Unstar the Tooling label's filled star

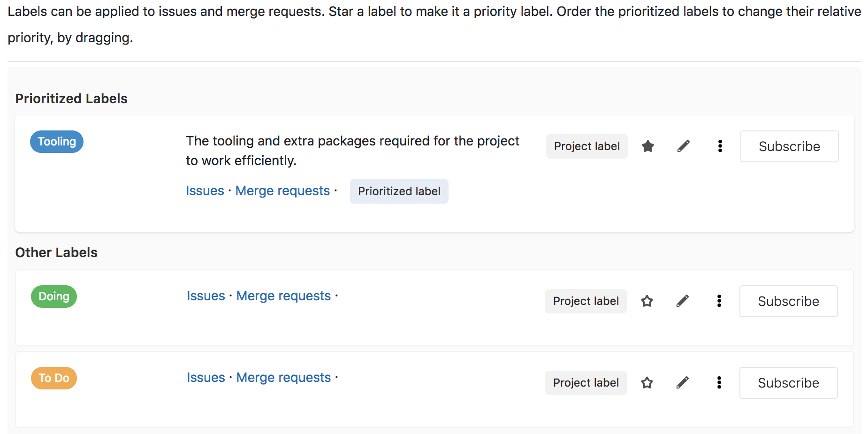pyautogui.click(x=648, y=146)
